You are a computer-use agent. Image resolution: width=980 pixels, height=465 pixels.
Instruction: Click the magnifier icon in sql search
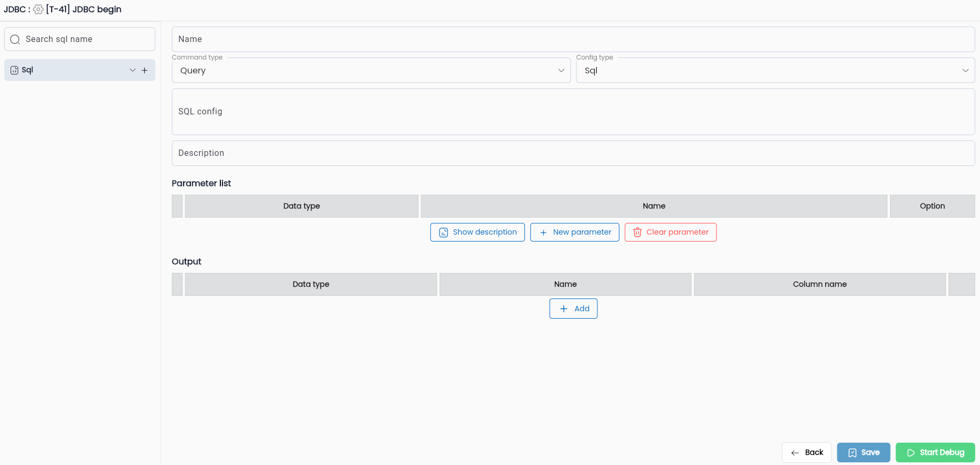pyautogui.click(x=15, y=39)
